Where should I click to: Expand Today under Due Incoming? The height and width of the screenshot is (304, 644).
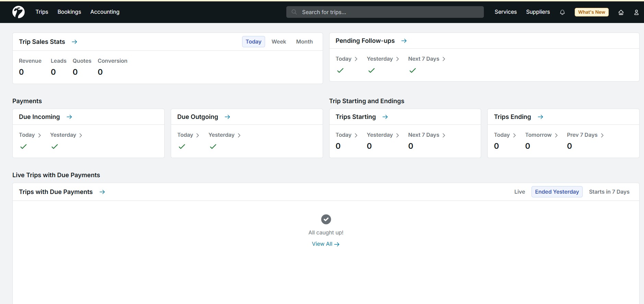(30, 135)
